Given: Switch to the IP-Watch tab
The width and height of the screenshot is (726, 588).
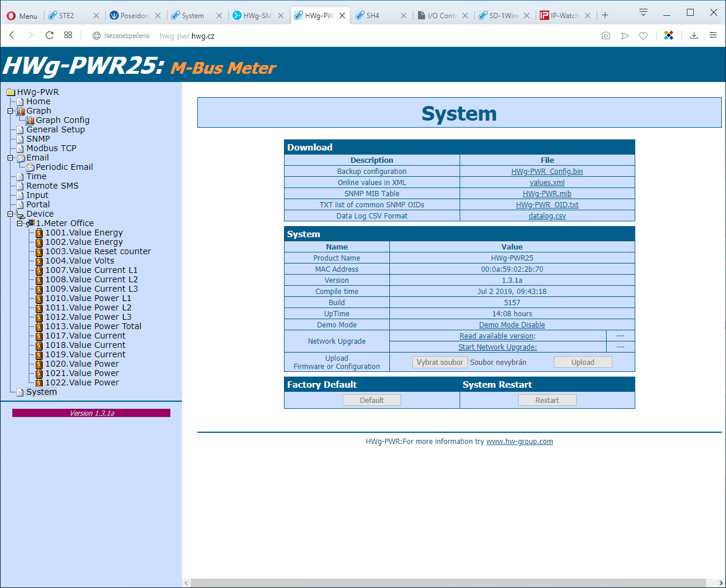Looking at the screenshot, I should tap(565, 16).
